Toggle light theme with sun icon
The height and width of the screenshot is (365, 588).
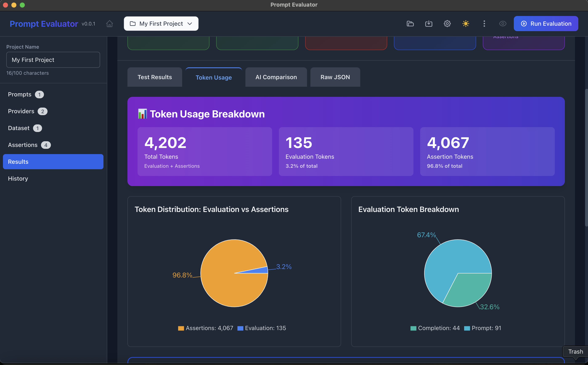tap(465, 24)
